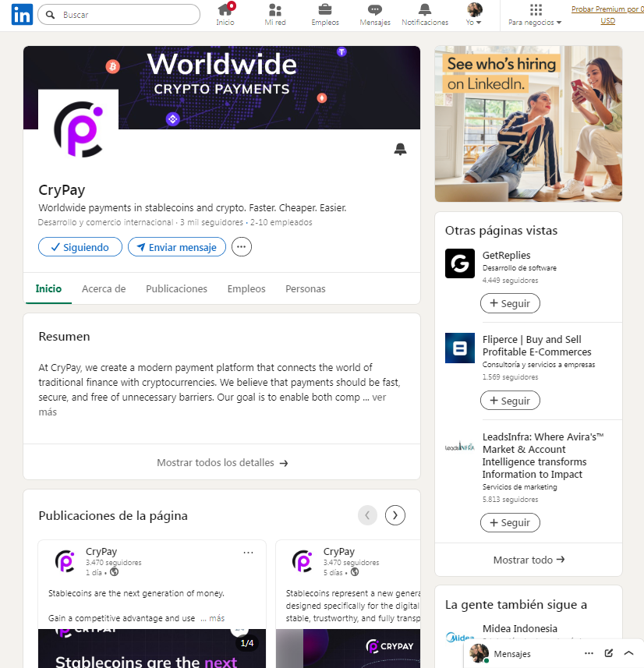Expand Mensajes panel chevron
Image resolution: width=644 pixels, height=668 pixels.
pyautogui.click(x=628, y=653)
